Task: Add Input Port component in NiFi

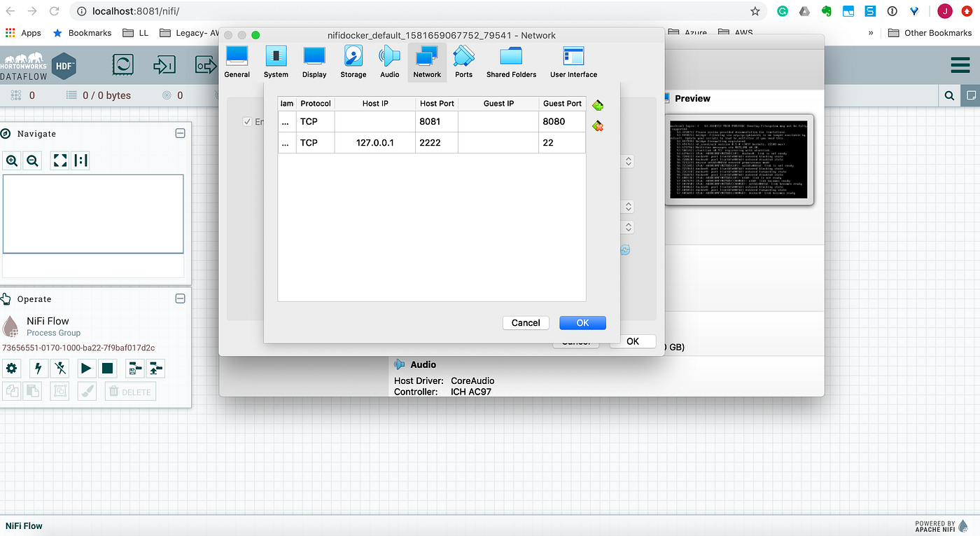Action: (x=164, y=65)
